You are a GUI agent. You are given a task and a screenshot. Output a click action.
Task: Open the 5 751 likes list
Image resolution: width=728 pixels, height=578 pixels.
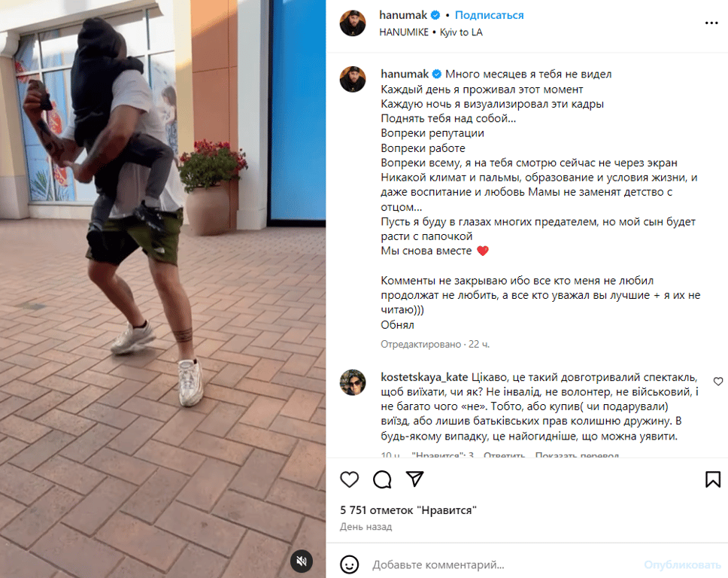tap(408, 510)
